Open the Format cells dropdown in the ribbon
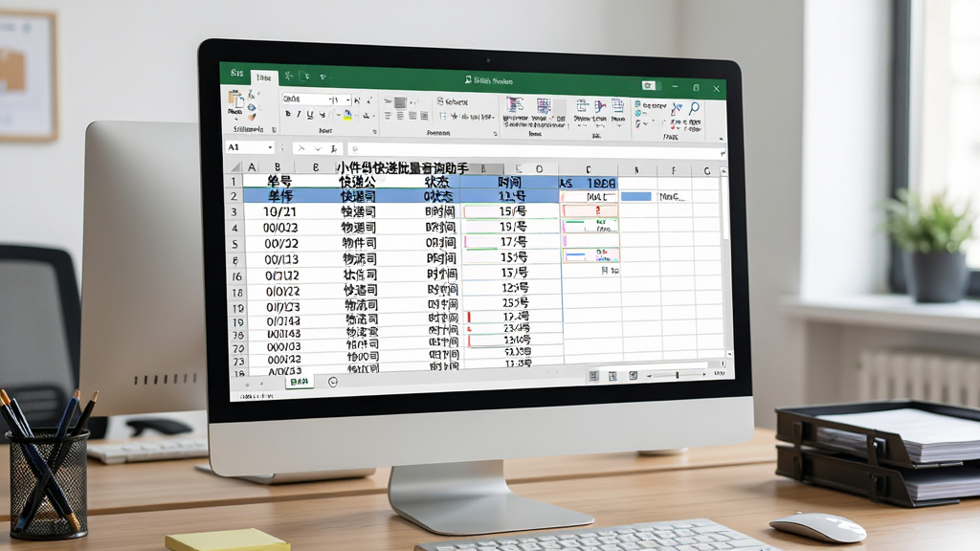The height and width of the screenshot is (551, 980). (618, 110)
